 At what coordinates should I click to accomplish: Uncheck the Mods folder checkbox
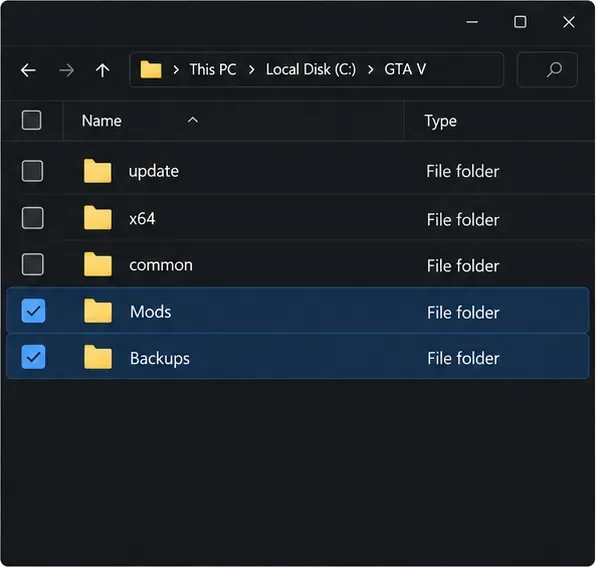point(33,311)
